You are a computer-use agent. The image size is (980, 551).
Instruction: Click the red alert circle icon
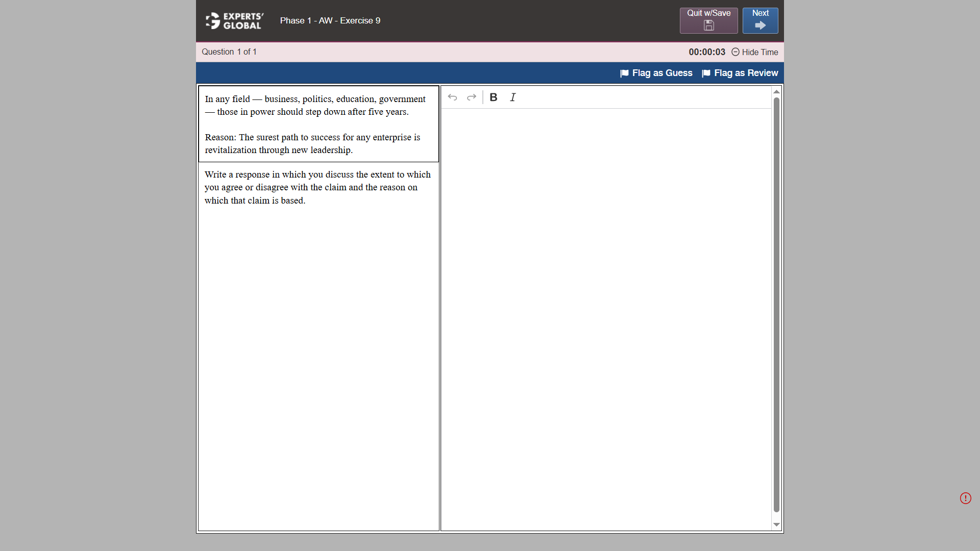[965, 498]
